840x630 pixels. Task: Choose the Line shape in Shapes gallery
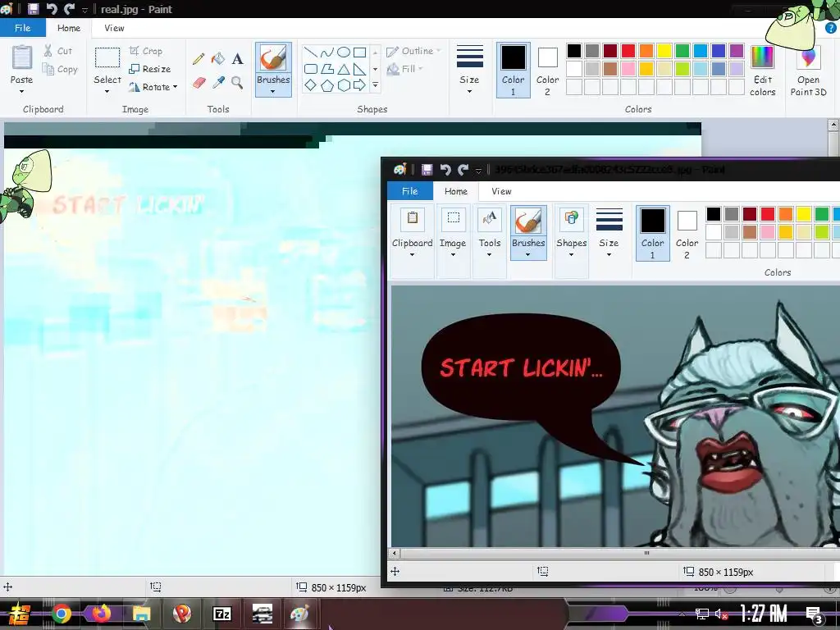click(310, 52)
